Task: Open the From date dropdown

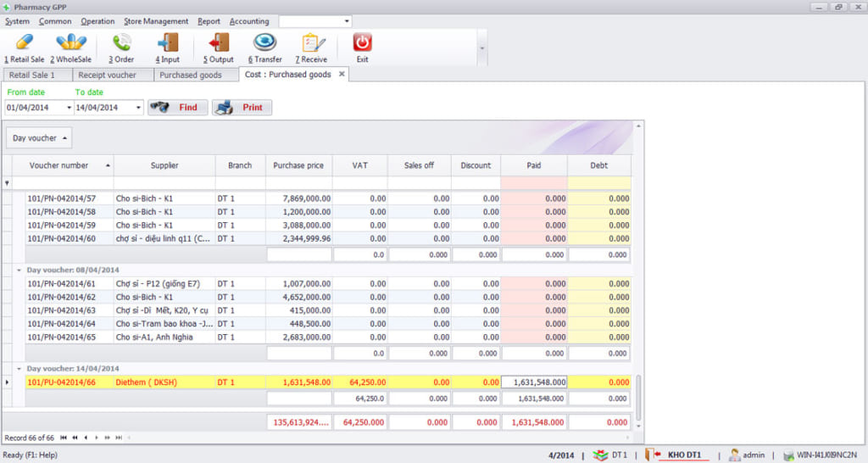Action: tap(69, 108)
